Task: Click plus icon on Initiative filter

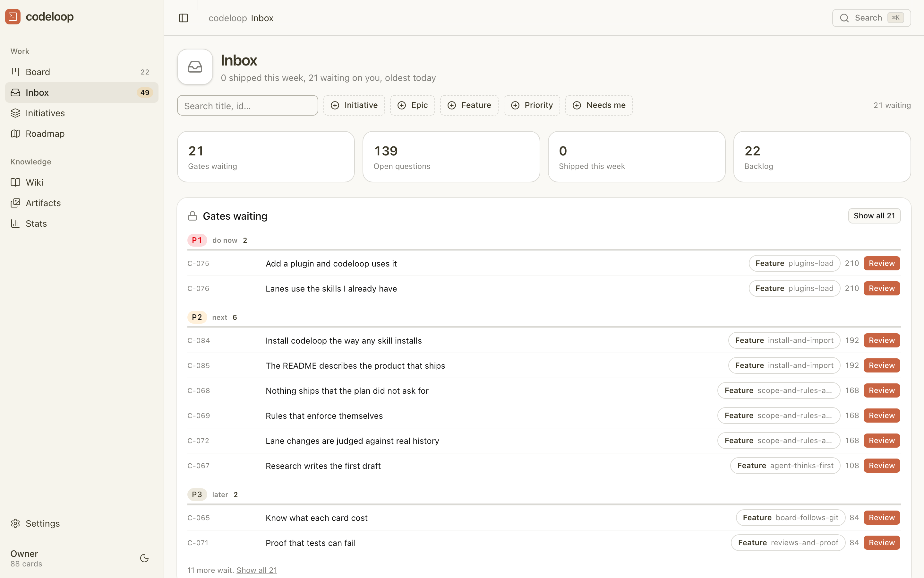Action: [335, 105]
